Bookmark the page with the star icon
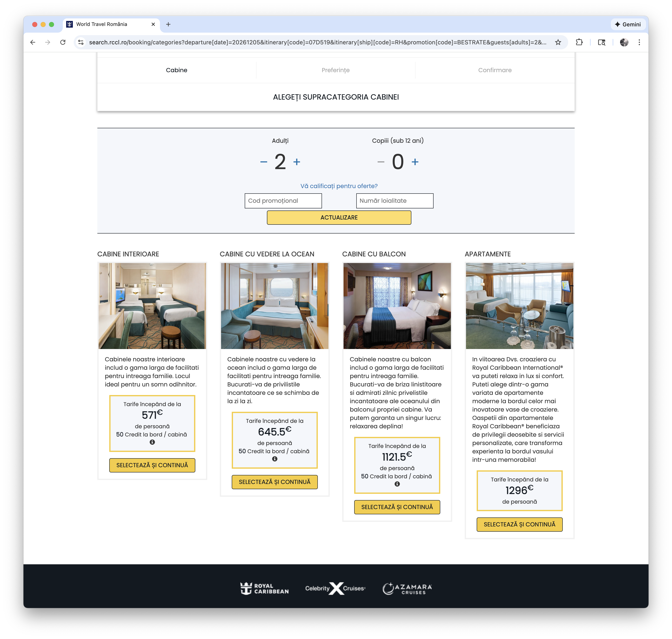672x639 pixels. point(558,42)
